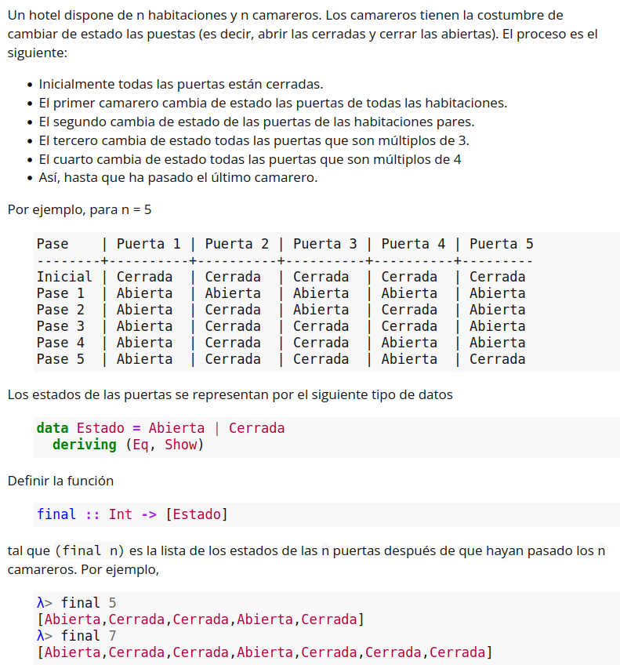Screen dimensions: 620x672
Task: Click the 'final 5' example command
Action: point(88,603)
